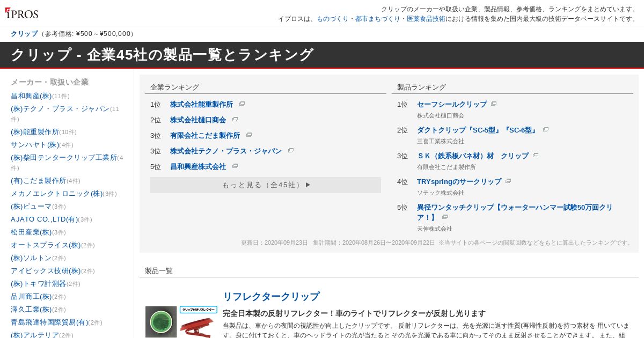Viewport: 644px width, 338px height.
Task: Open 都市まちづくり link in header
Action: point(378,19)
